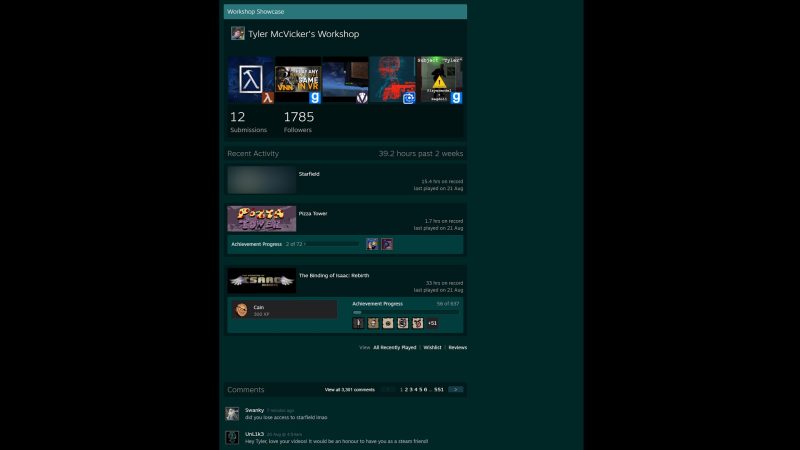Open Swanky's profile name
The image size is (800, 450).
(x=254, y=410)
